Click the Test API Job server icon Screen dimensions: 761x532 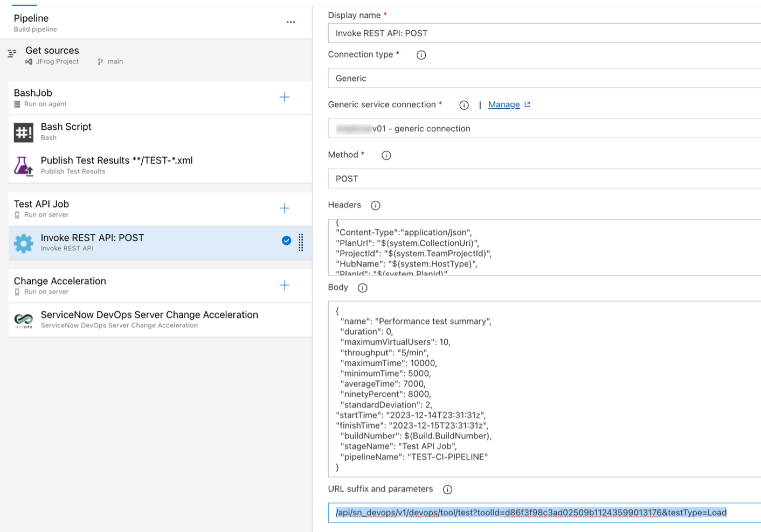pyautogui.click(x=17, y=215)
